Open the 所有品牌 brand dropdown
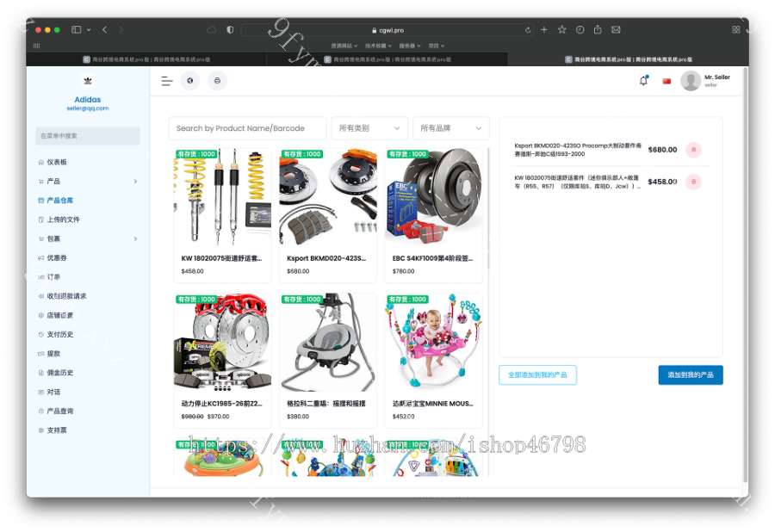 click(x=451, y=128)
